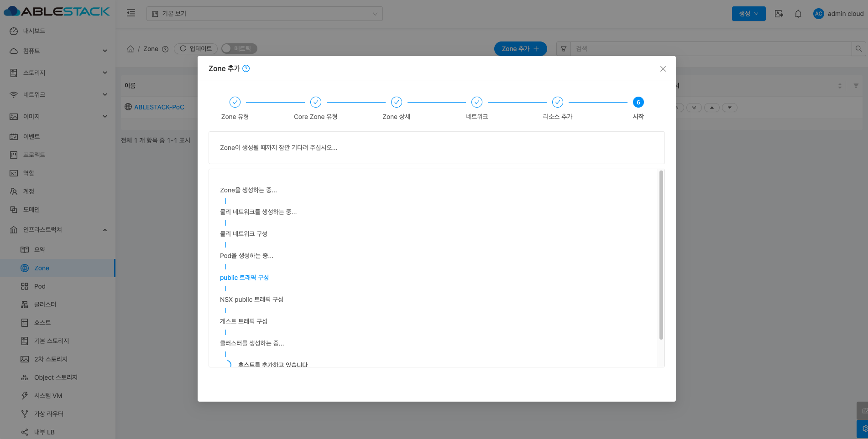This screenshot has height=439, width=868.
Task: Open 가상 라우터 in the sidebar
Action: (58, 414)
